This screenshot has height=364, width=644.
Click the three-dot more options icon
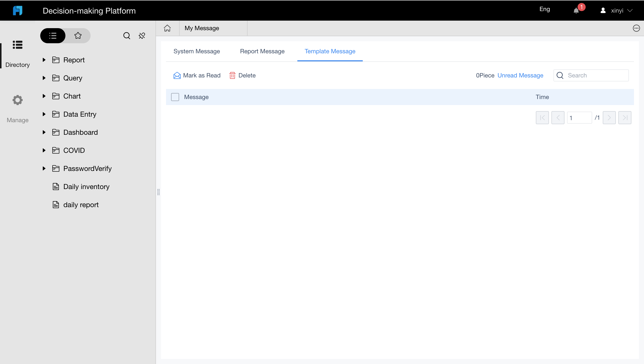636,28
